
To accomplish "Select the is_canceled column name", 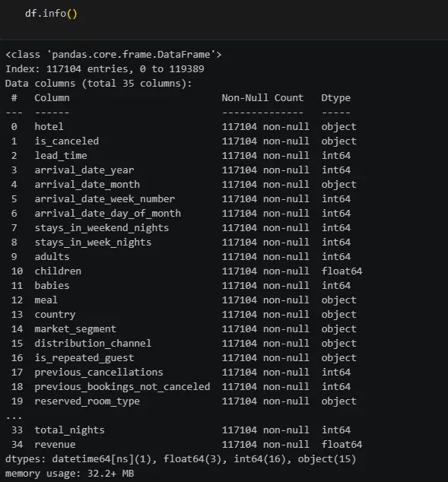I will (x=67, y=141).
